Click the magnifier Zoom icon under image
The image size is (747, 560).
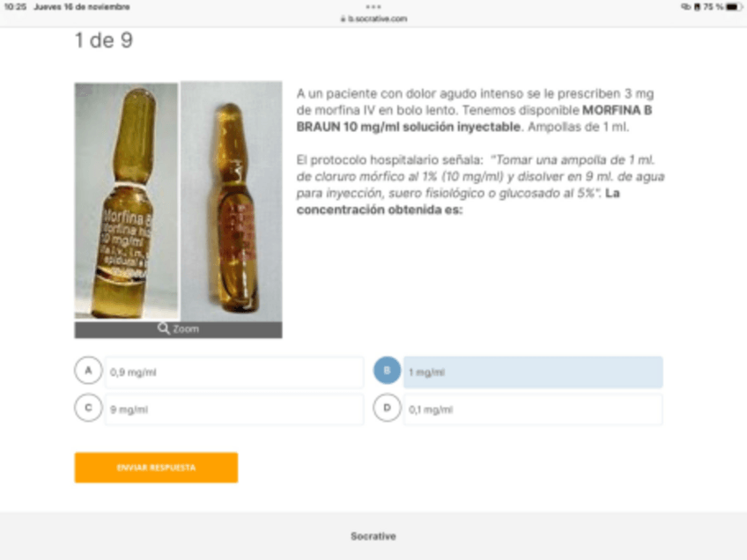point(164,328)
